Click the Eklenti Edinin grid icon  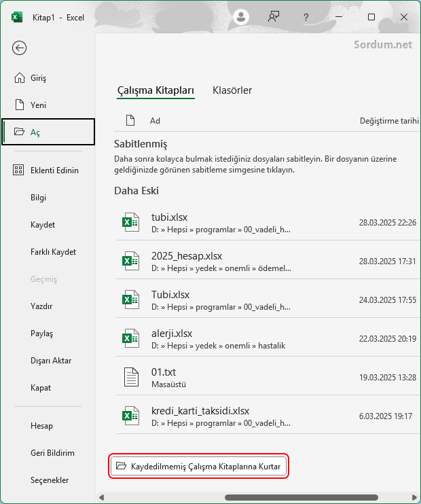click(x=18, y=170)
